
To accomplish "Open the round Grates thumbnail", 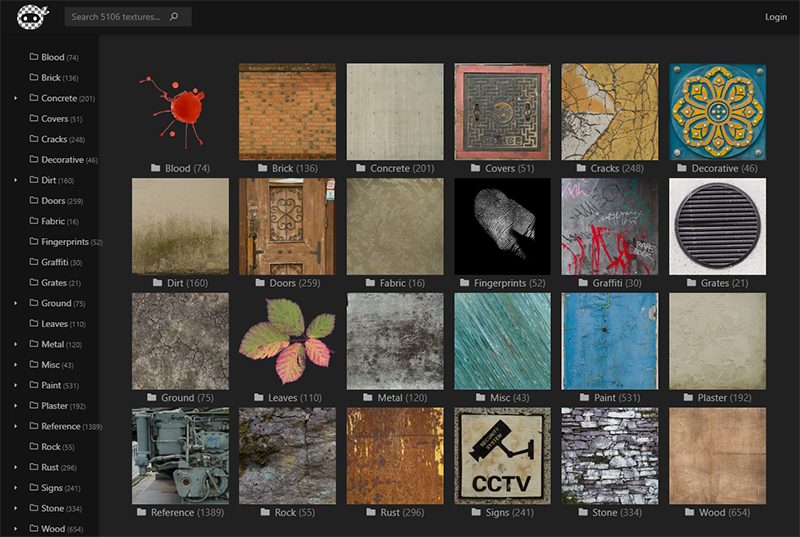I will 717,227.
